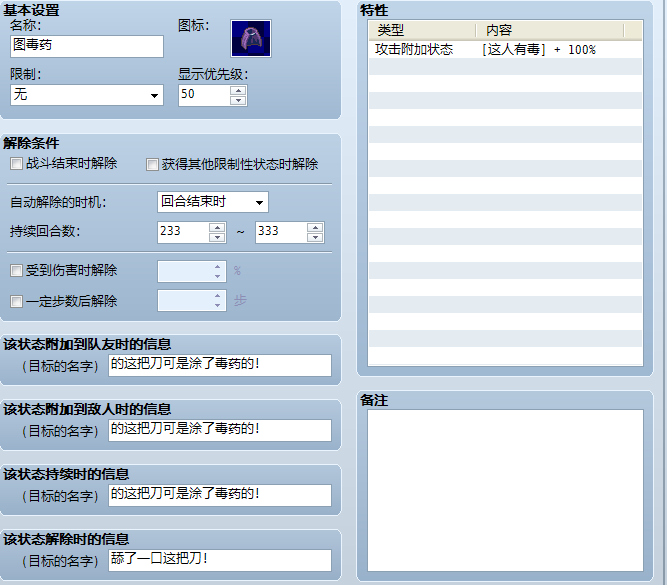Image resolution: width=667 pixels, height=585 pixels.
Task: Increase the minimum turns value 233
Action: tap(217, 228)
